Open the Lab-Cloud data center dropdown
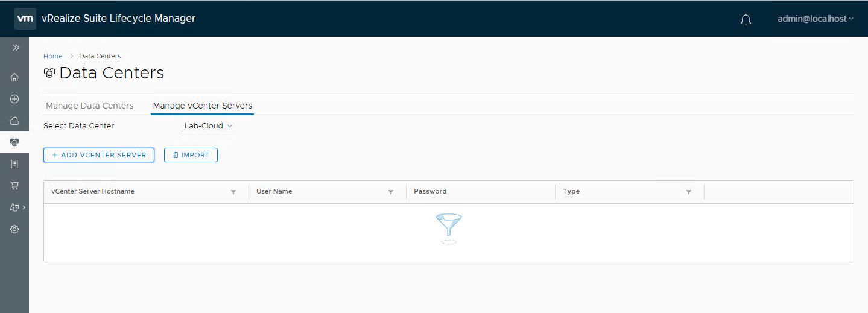 (208, 126)
